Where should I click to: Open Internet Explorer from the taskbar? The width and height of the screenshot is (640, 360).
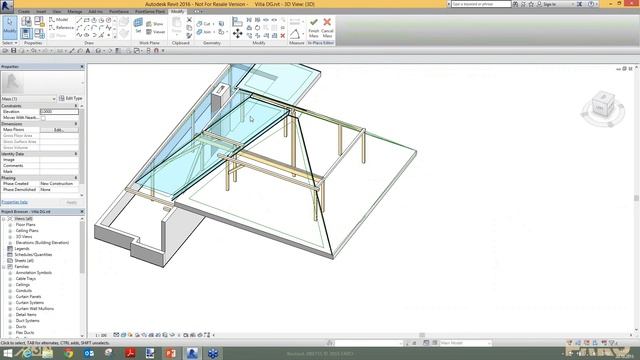pos(28,353)
